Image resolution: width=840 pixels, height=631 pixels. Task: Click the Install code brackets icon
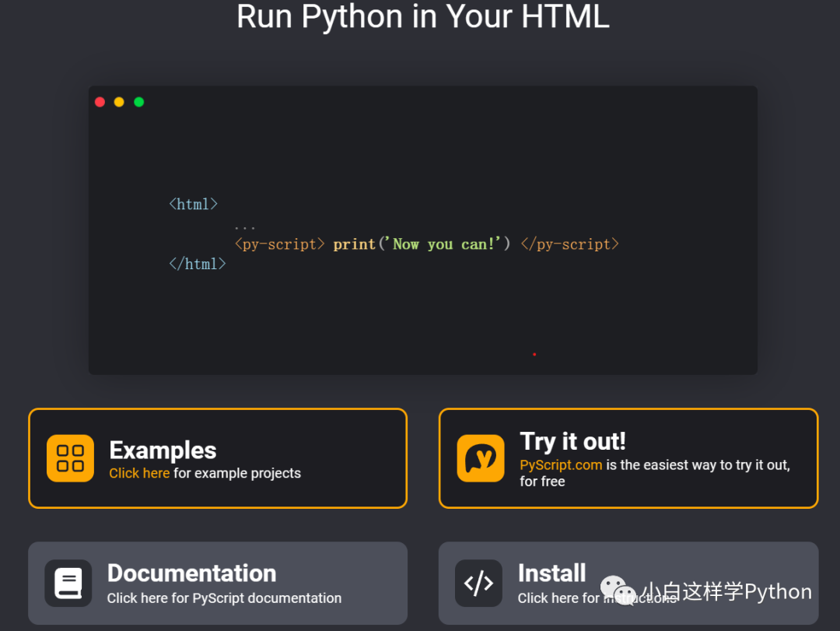point(478,584)
